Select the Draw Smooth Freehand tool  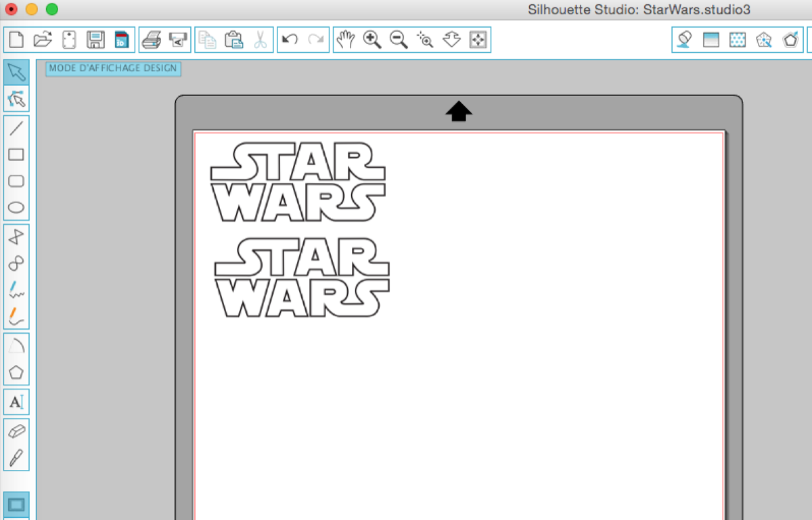(x=16, y=316)
